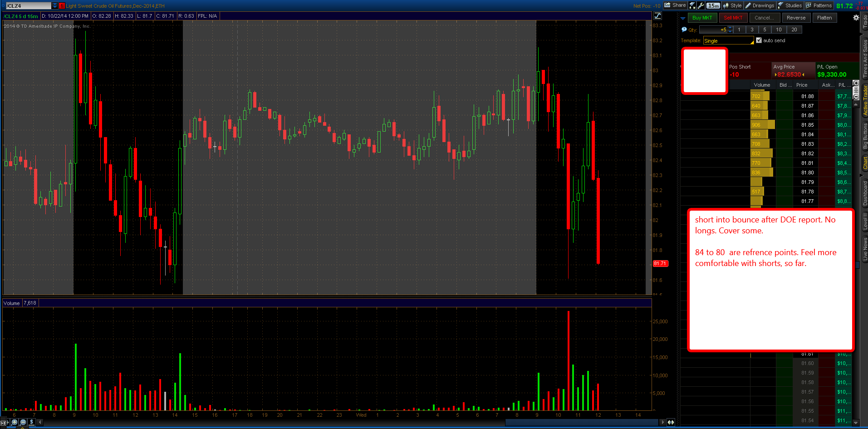The height and width of the screenshot is (429, 868).
Task: Toggle the chart scale curve icon
Action: tap(657, 16)
